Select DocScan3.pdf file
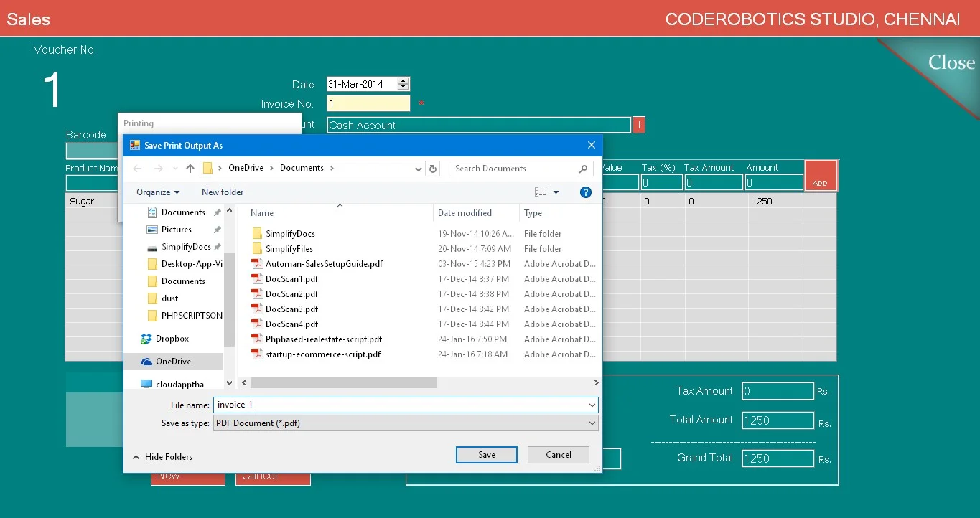 [291, 309]
